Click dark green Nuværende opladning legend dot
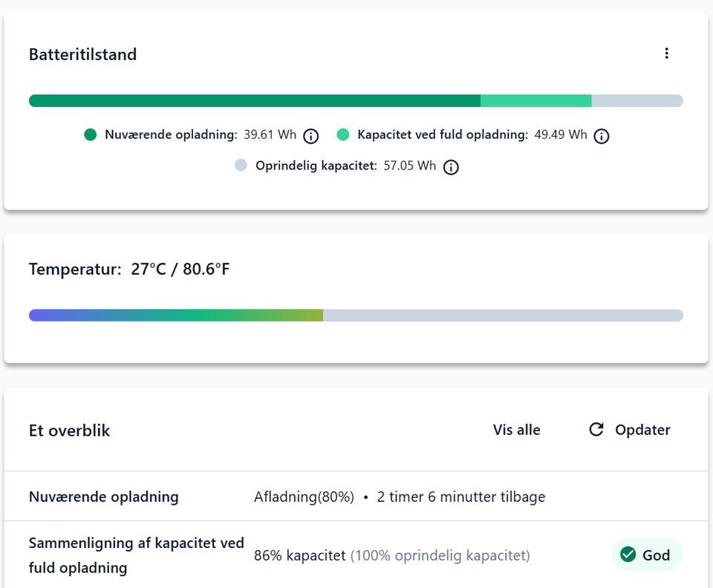 click(x=91, y=134)
